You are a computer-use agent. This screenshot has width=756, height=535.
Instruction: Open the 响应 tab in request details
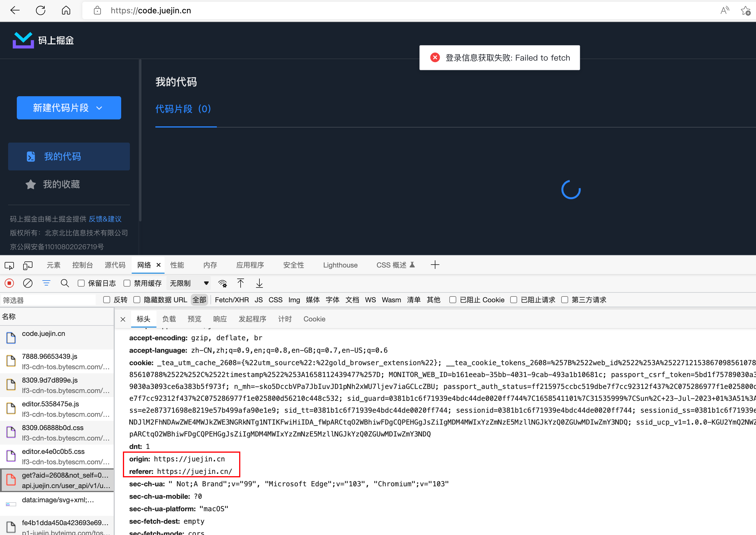point(220,319)
